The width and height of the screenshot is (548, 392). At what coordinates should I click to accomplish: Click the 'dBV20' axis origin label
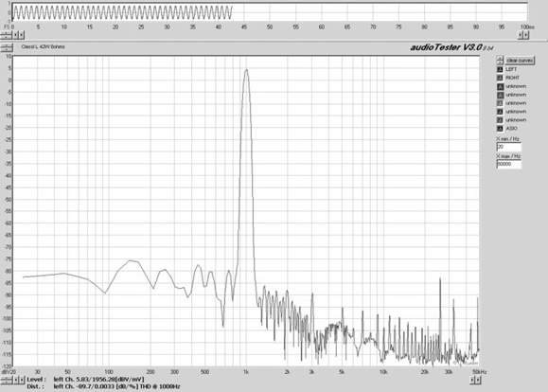tap(9, 372)
